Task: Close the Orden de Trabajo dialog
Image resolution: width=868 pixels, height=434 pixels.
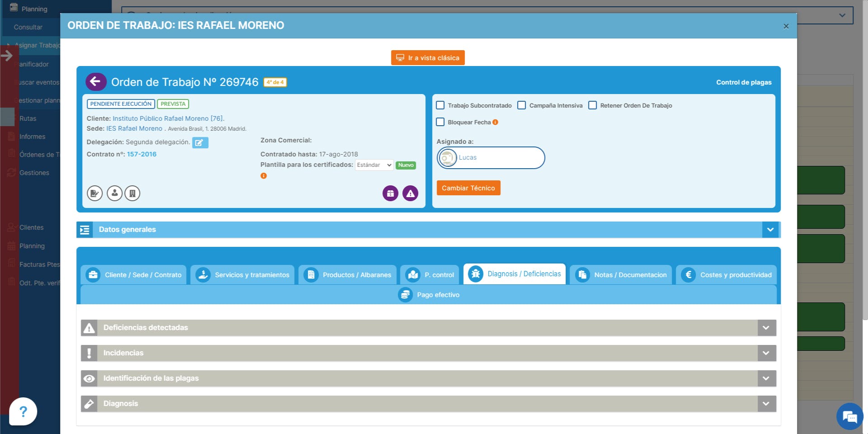Action: tap(786, 26)
